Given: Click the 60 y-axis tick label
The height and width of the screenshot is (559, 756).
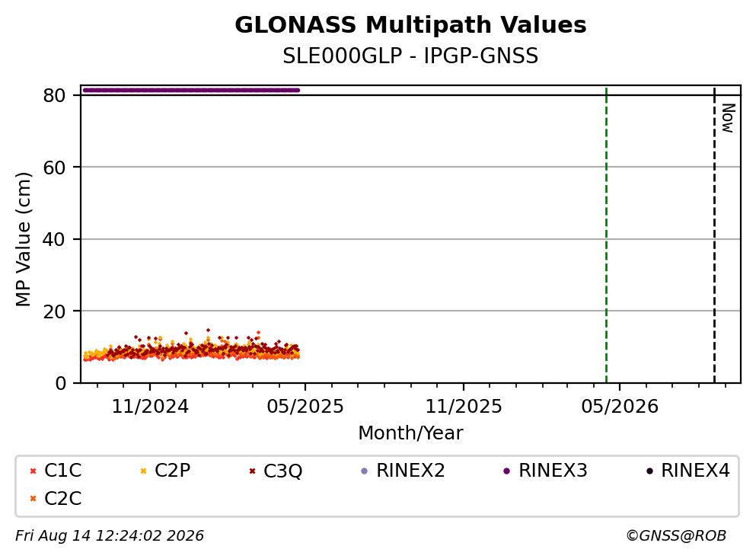Looking at the screenshot, I should tap(54, 168).
